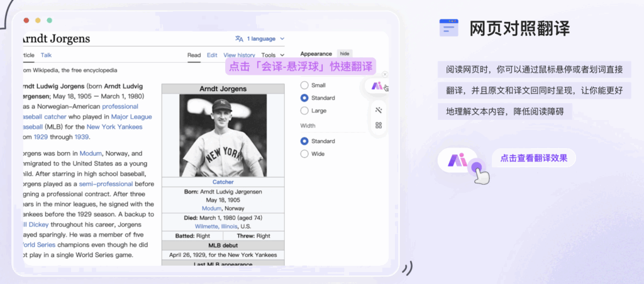The image size is (644, 284).
Task: Click the 'Batted: Right' infobox cell
Action: (x=192, y=236)
